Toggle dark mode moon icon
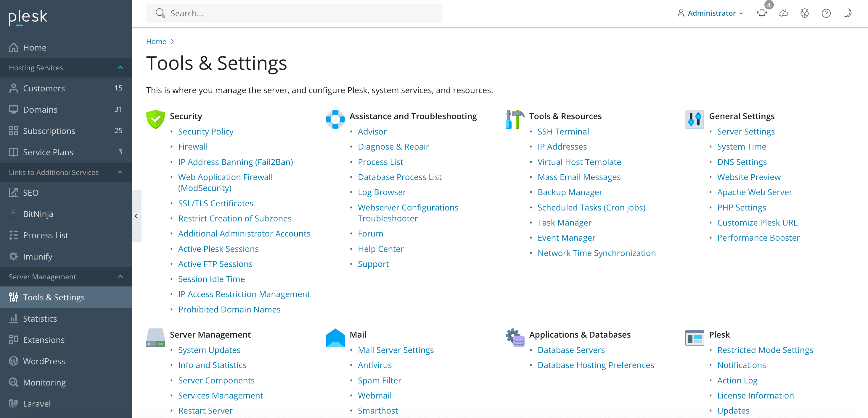 tap(847, 13)
